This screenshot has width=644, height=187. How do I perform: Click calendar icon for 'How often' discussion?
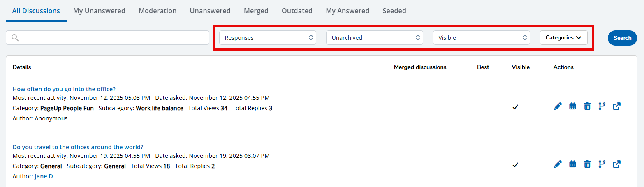click(572, 106)
